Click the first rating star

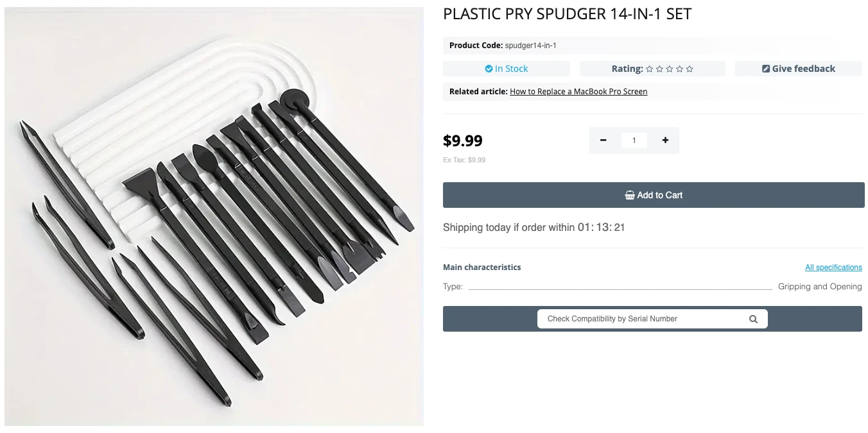coord(648,69)
